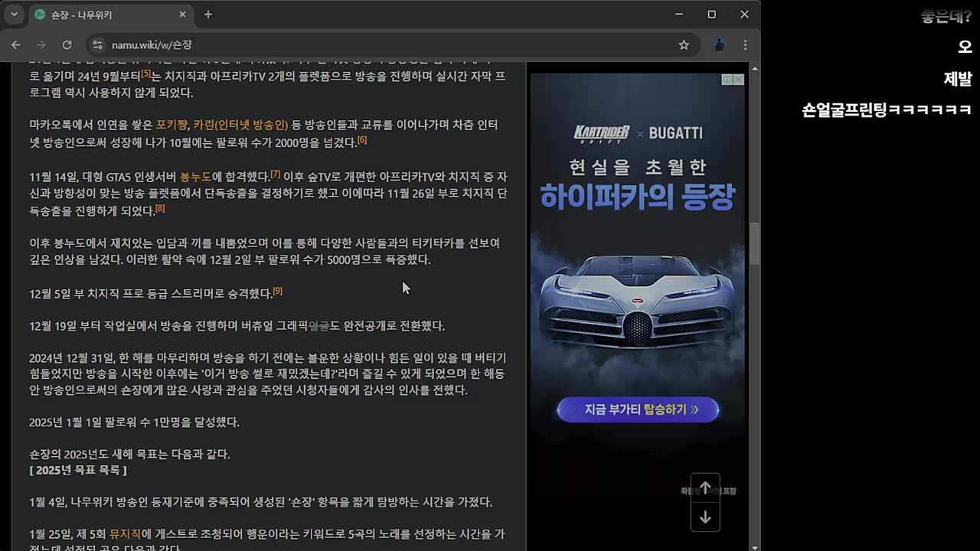Jump to page top with floating up arrow
Viewport: 980px width, 551px height.
tap(705, 487)
